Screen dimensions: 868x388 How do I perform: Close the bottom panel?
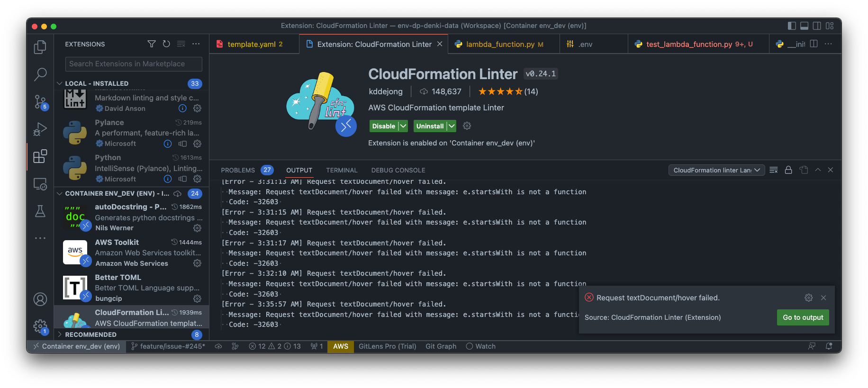tap(831, 170)
